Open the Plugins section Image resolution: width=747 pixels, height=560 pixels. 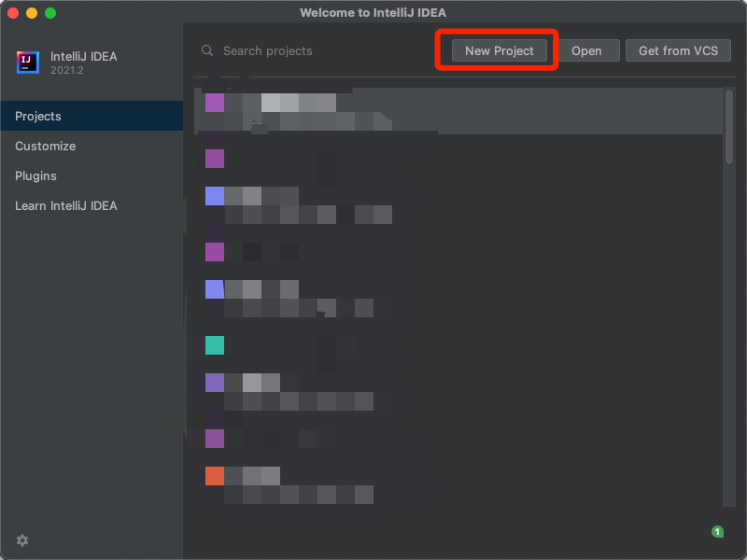pyautogui.click(x=92, y=175)
